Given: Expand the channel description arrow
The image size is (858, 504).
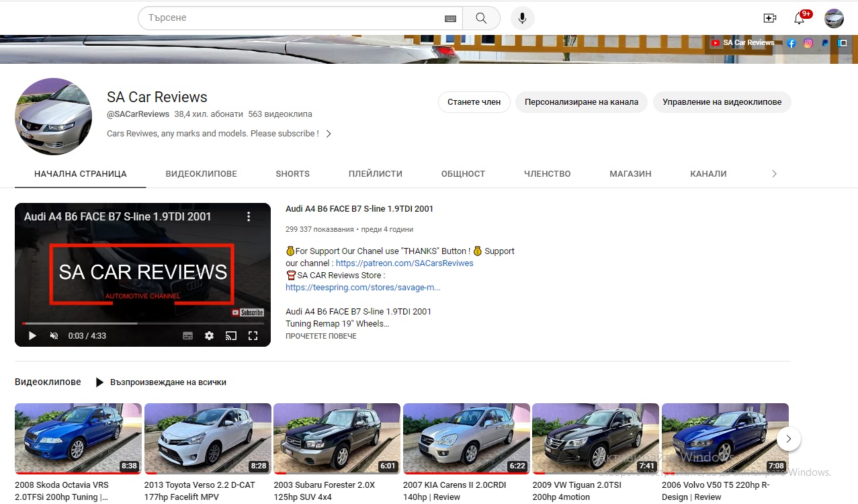Looking at the screenshot, I should pyautogui.click(x=329, y=134).
